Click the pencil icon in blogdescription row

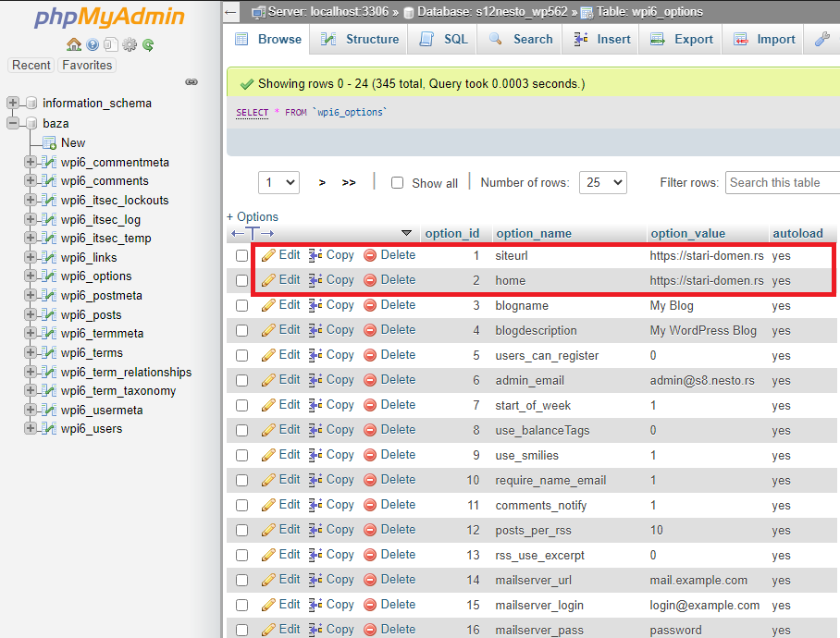[268, 330]
